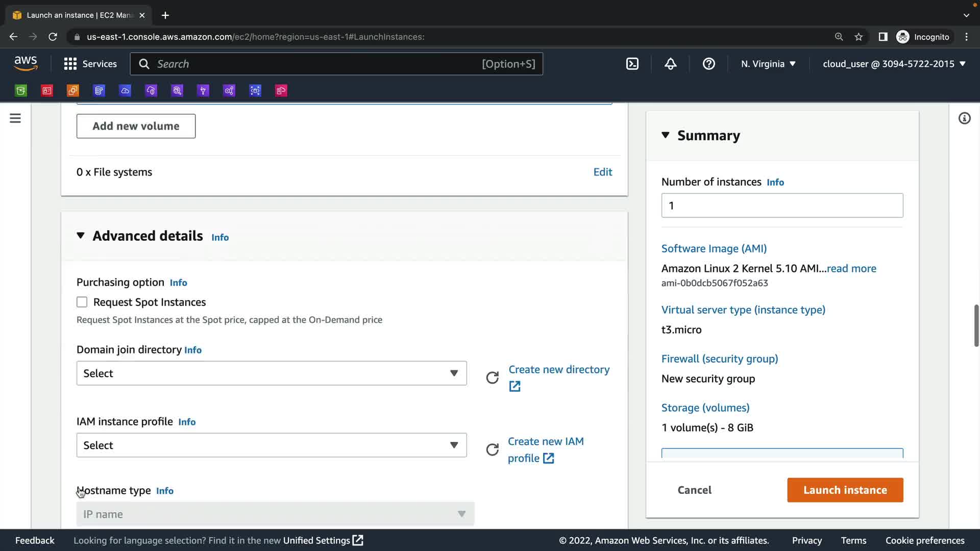Open the help question mark menu
Image resolution: width=980 pixels, height=551 pixels.
coord(708,64)
